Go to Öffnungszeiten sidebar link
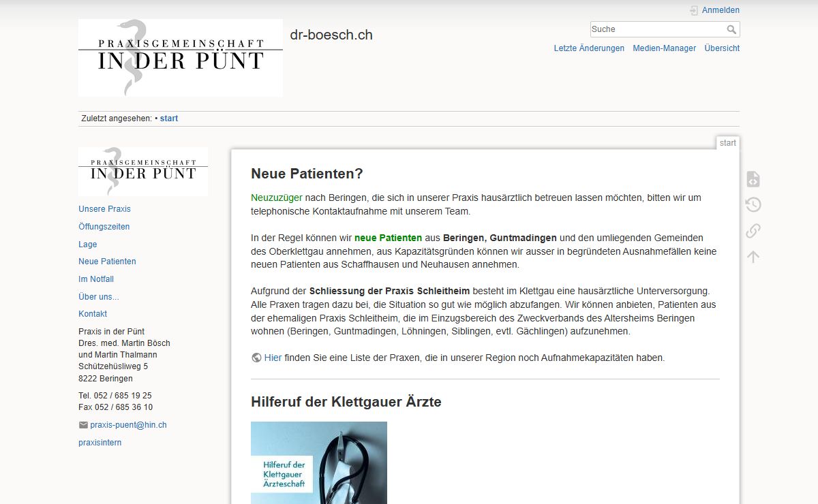 click(x=104, y=227)
